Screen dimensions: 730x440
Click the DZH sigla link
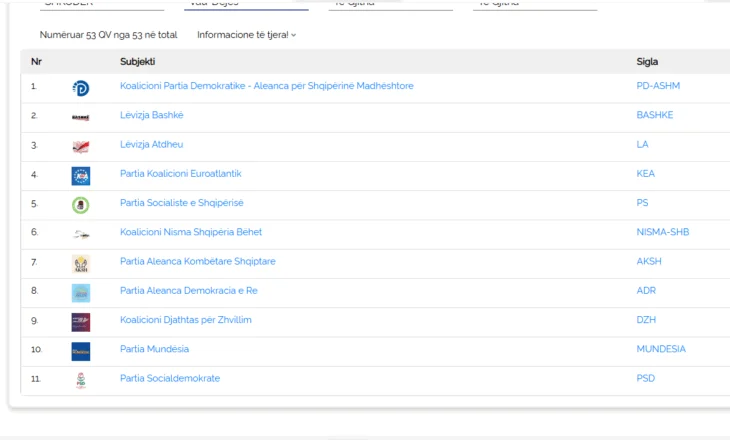[646, 320]
